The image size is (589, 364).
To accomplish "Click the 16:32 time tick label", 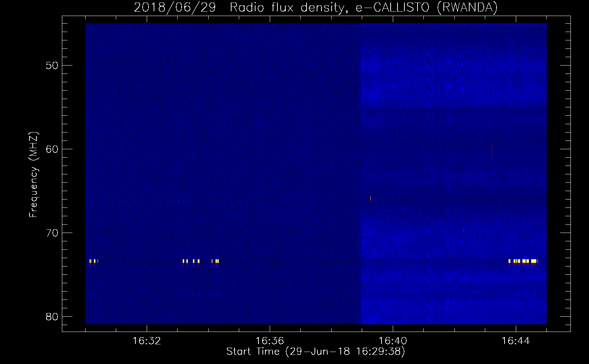I will (147, 341).
